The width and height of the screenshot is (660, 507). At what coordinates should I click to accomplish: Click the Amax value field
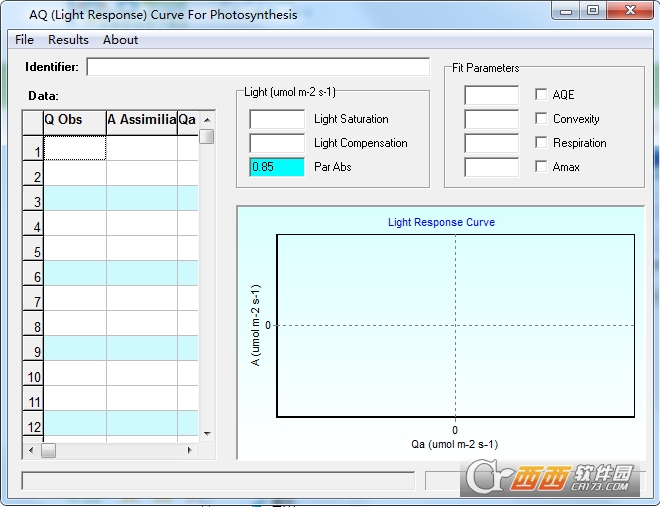(492, 167)
